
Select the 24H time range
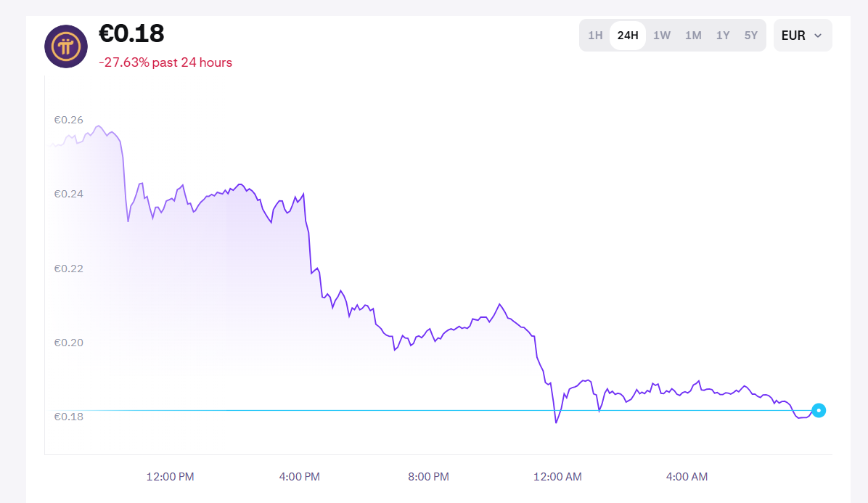click(628, 36)
